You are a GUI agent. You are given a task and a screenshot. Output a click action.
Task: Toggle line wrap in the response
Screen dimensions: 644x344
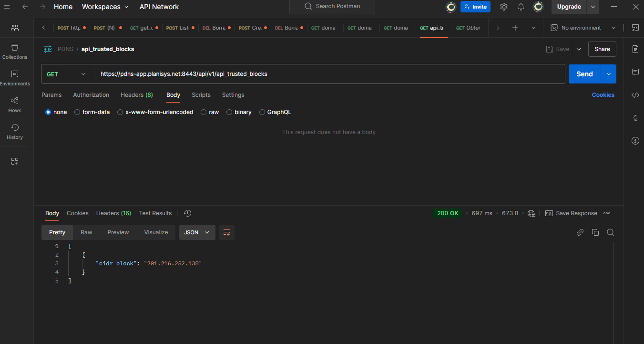[x=227, y=232]
